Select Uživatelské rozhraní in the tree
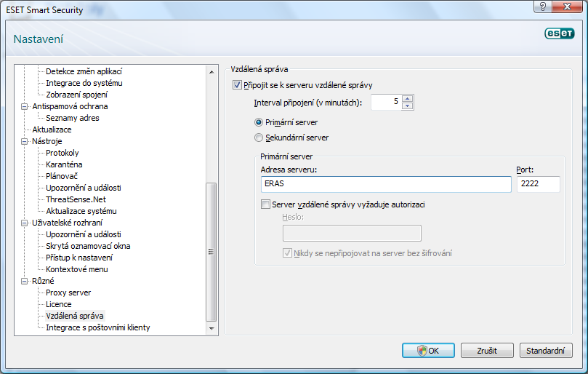This screenshot has height=374, width=588. pyautogui.click(x=67, y=223)
